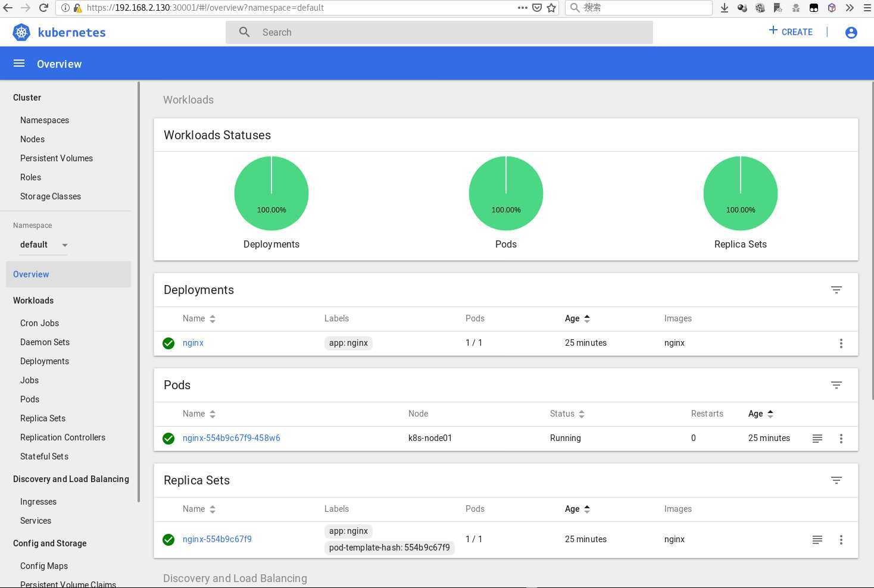Click green status icon of nginx-554b9c67f9-458w6 pod
The width and height of the screenshot is (874, 588).
coord(168,439)
